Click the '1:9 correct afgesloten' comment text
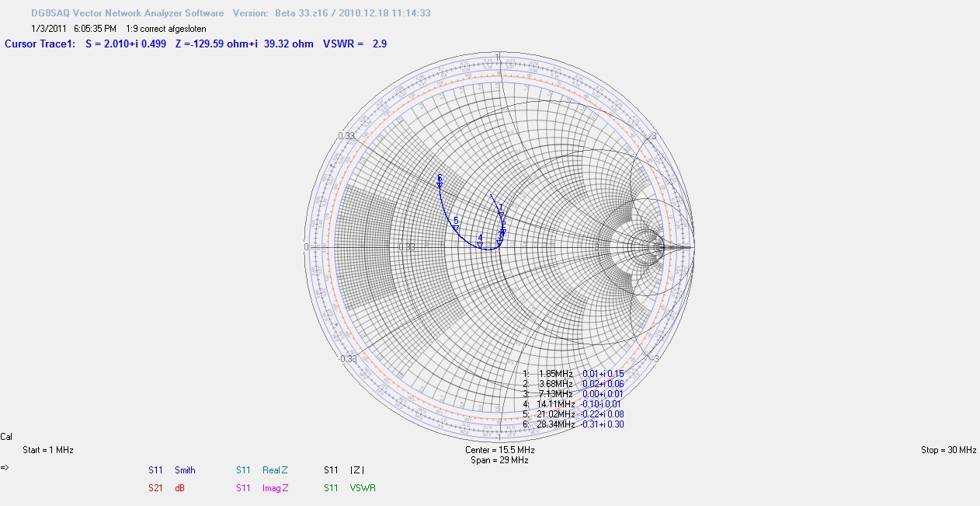This screenshot has height=506, width=980. click(x=166, y=28)
